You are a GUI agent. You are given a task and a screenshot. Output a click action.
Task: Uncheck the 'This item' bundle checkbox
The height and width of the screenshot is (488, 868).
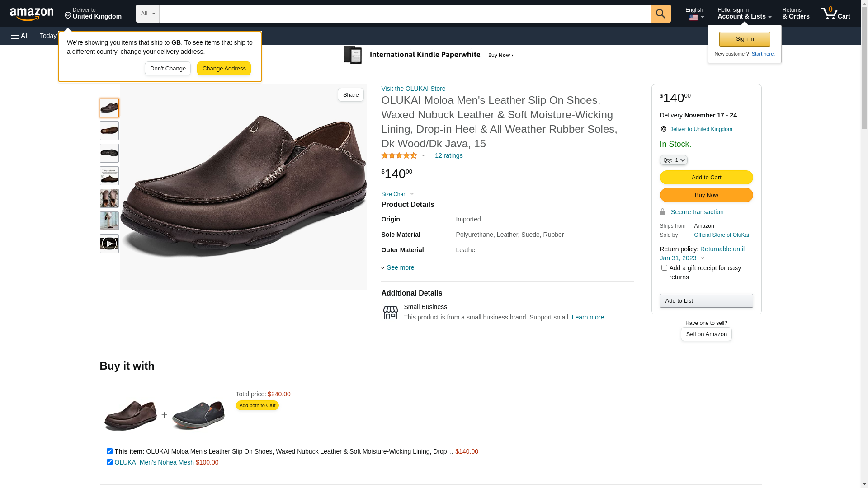(109, 451)
